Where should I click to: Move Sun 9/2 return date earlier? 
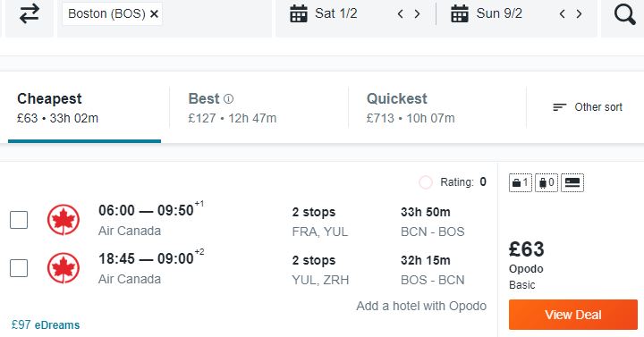(563, 14)
